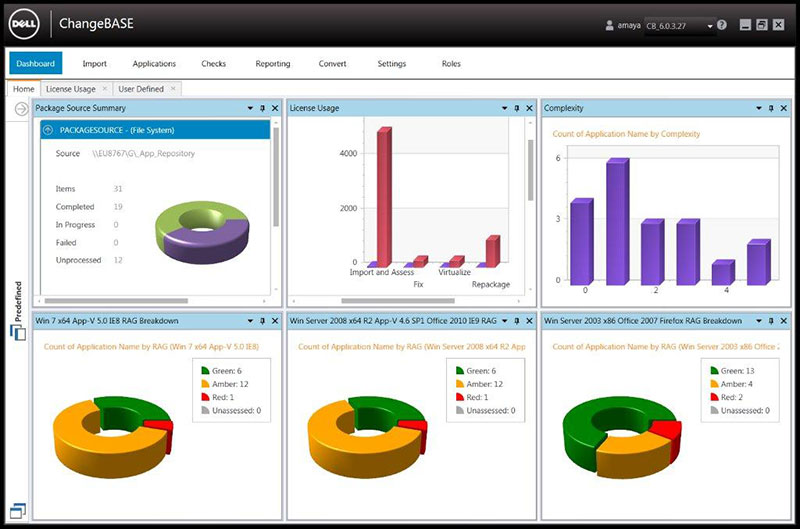
Task: Open Package Source Summary panel dropdown menu
Action: 250,108
